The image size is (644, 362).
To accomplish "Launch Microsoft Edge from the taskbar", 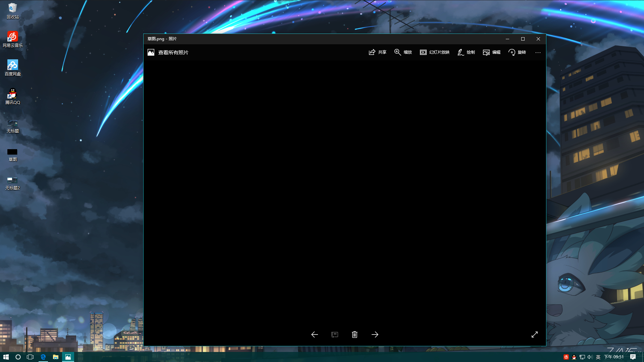I will coord(43,357).
